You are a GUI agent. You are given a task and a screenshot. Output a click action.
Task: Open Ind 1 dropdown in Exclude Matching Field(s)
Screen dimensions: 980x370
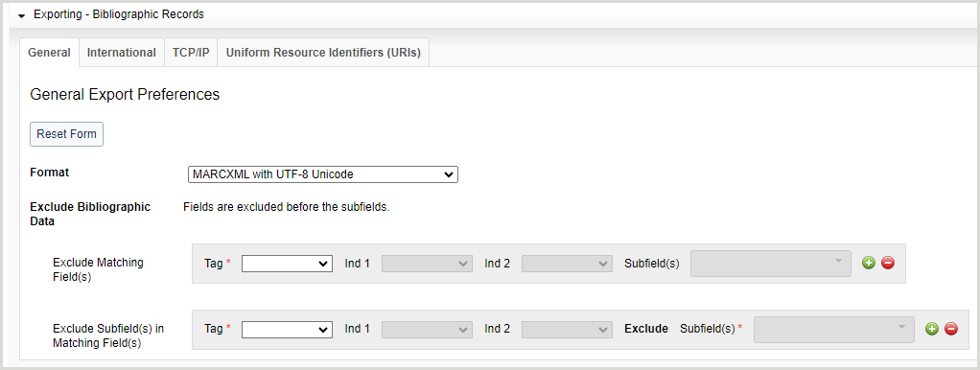[427, 264]
